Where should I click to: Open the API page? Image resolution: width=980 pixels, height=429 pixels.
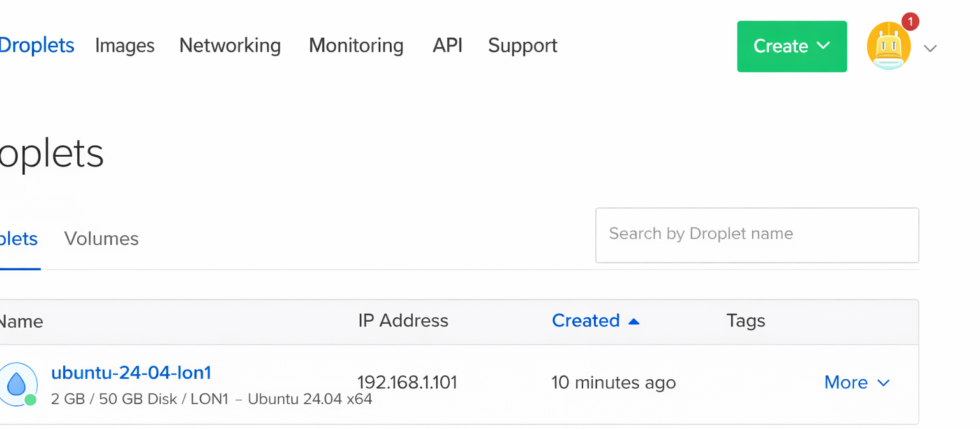point(447,45)
